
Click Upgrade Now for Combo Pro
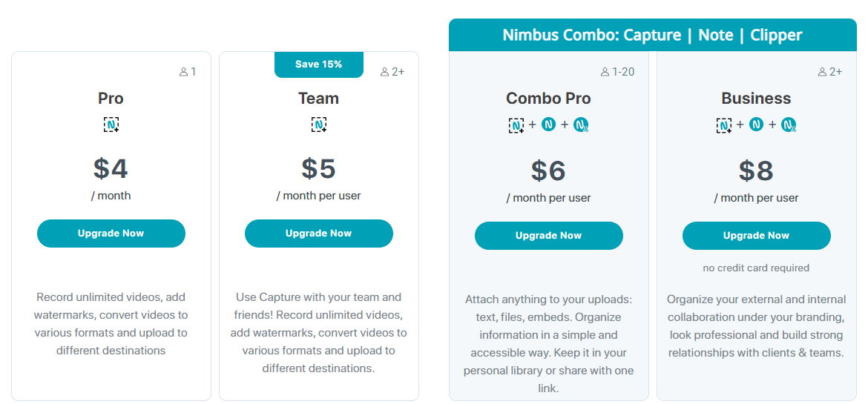coord(548,236)
